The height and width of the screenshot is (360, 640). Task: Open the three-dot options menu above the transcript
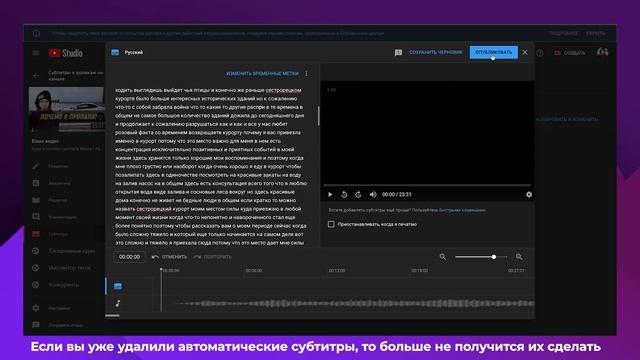pos(307,73)
